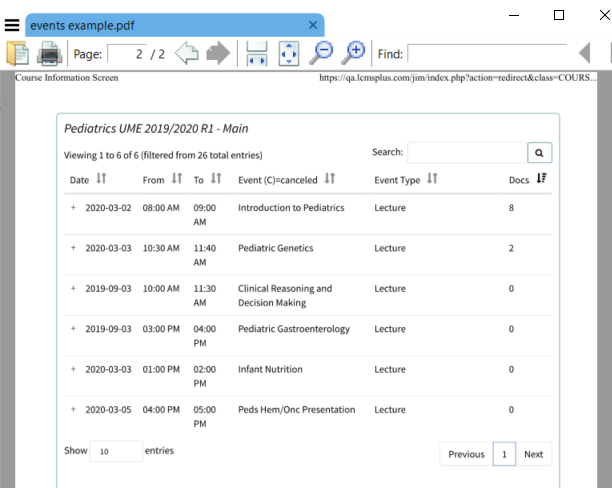
Task: Click the table Search box
Action: [467, 152]
